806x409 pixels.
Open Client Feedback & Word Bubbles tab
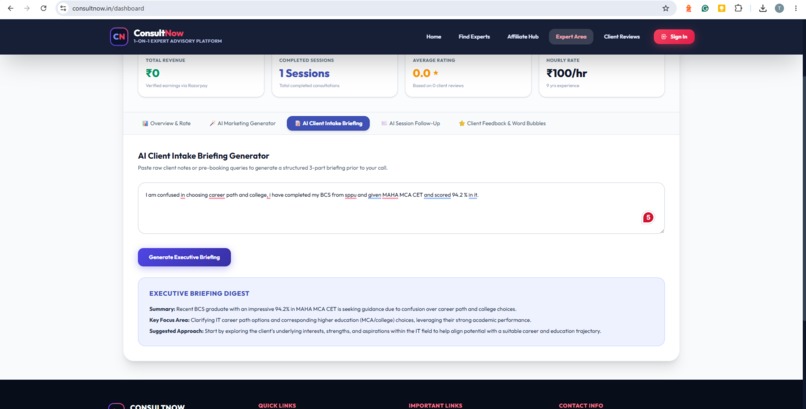tap(502, 123)
